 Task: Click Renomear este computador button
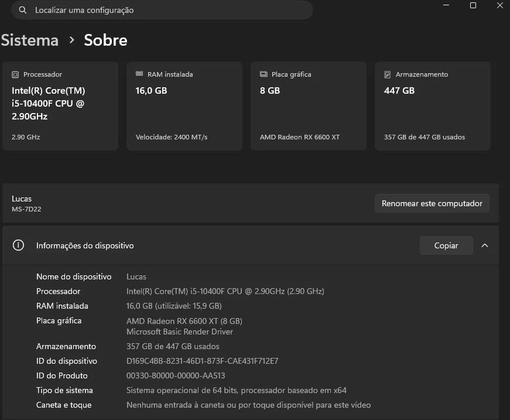[432, 203]
